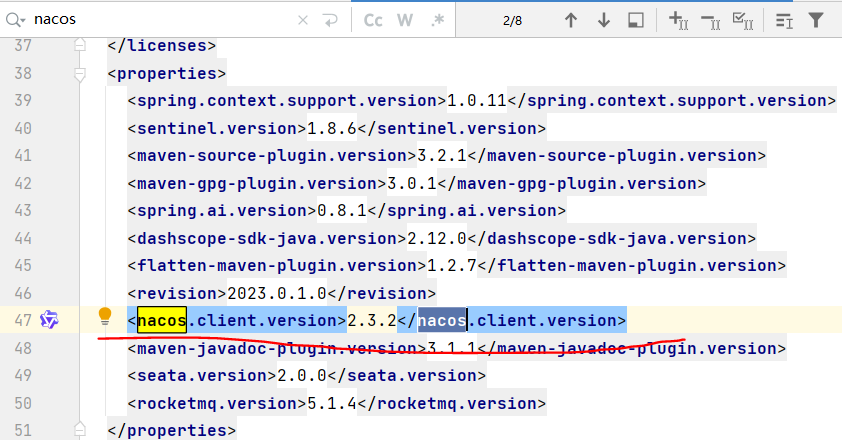Click selected 'nacos' in closing tag
This screenshot has height=440, width=842.
pyautogui.click(x=442, y=321)
